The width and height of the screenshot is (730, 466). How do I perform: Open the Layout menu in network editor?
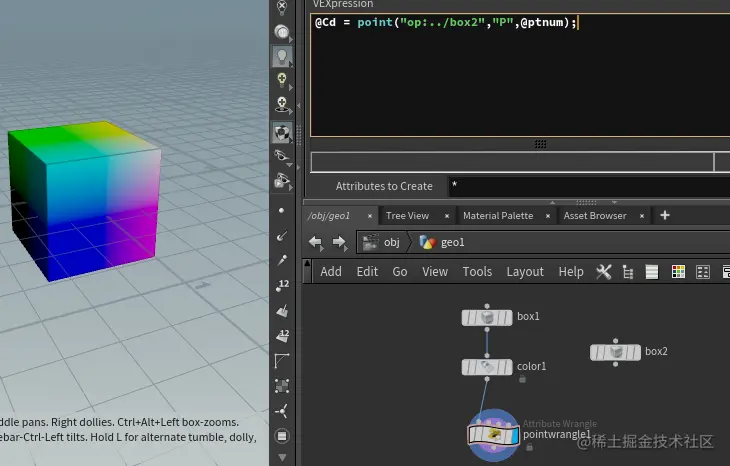(x=525, y=272)
